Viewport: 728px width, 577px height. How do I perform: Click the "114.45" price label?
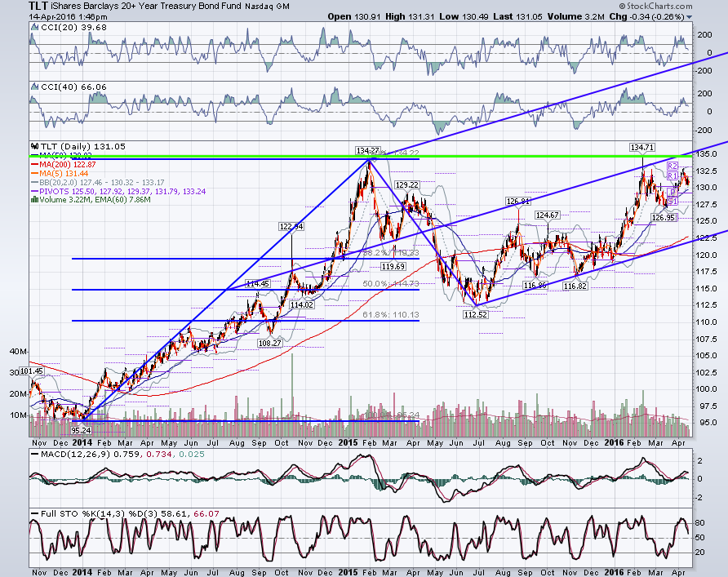tap(258, 284)
